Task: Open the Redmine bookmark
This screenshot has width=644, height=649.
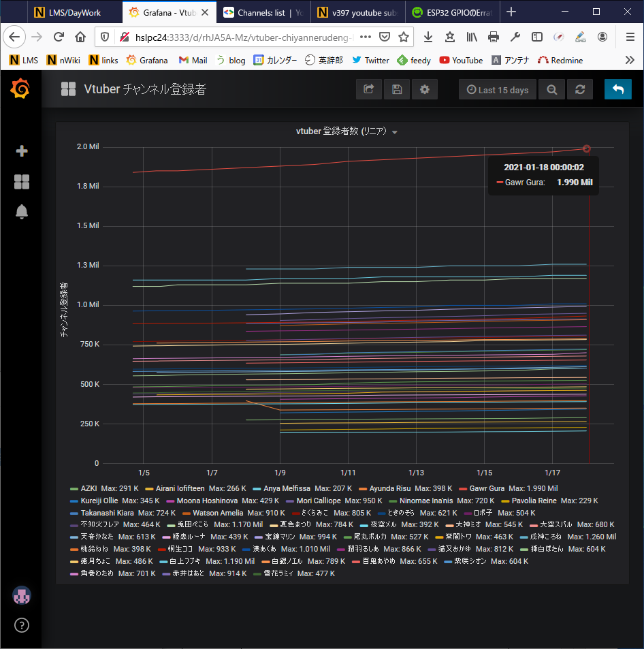Action: (x=560, y=61)
